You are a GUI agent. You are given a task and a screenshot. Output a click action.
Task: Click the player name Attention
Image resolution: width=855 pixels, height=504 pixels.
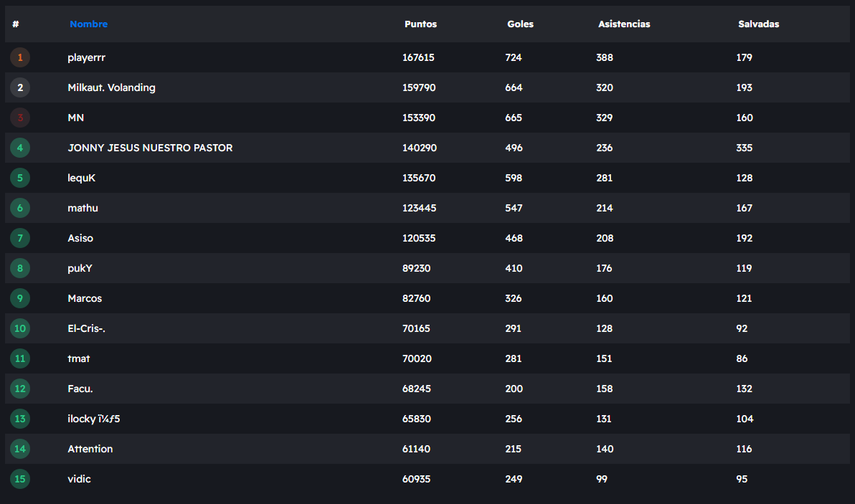(x=90, y=449)
